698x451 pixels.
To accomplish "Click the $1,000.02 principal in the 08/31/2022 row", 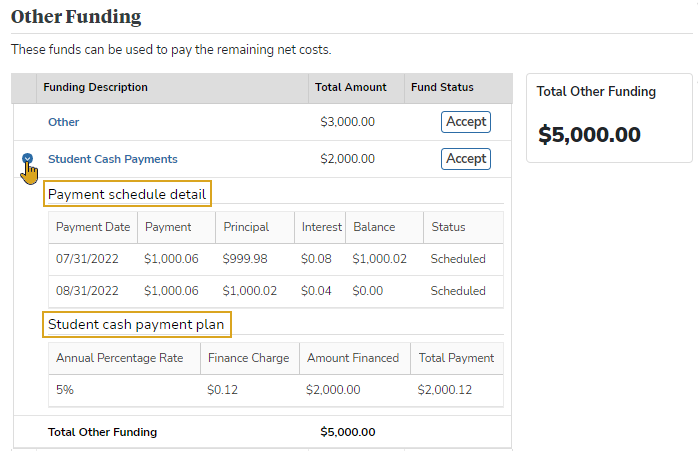I will click(250, 291).
